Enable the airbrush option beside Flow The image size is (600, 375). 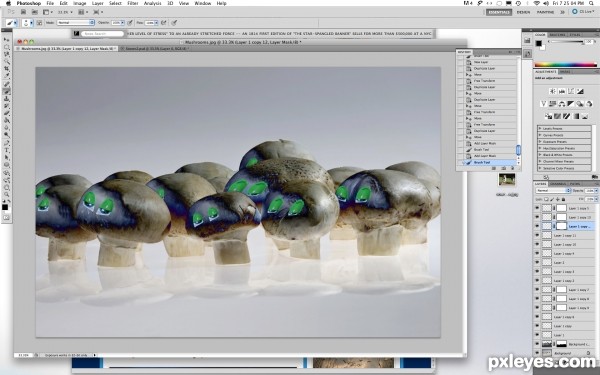pos(164,23)
